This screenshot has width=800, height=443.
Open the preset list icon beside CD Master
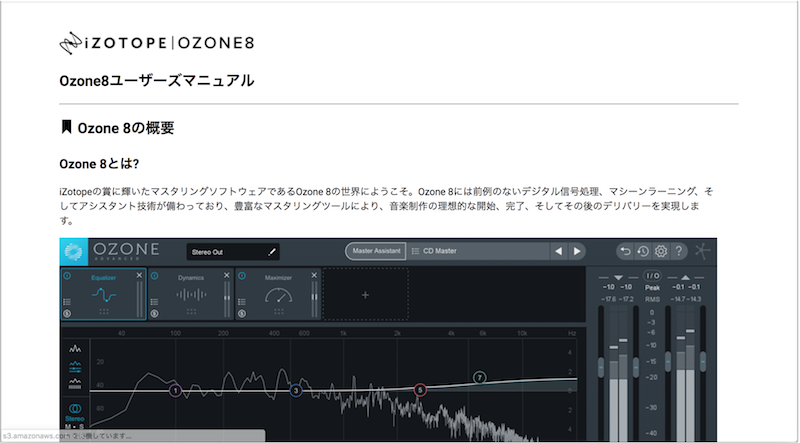(x=415, y=251)
